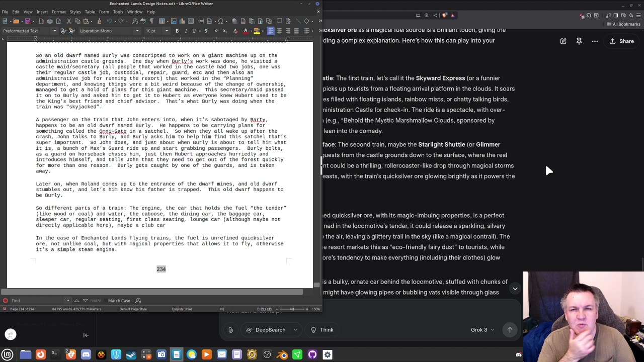The image size is (644, 362).
Task: Click the Find & Replace magnifier icon
Action: click(x=135, y=21)
